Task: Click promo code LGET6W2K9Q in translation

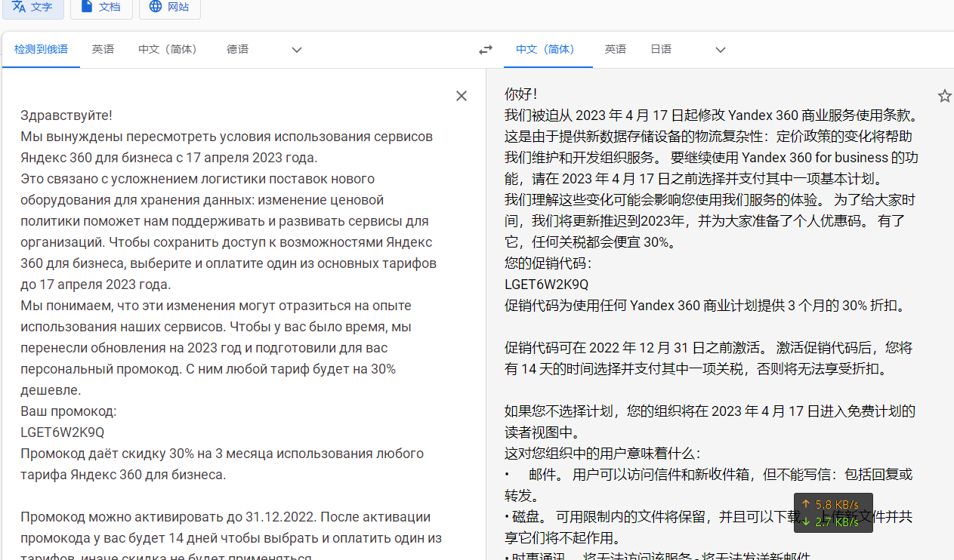Action: point(546,285)
